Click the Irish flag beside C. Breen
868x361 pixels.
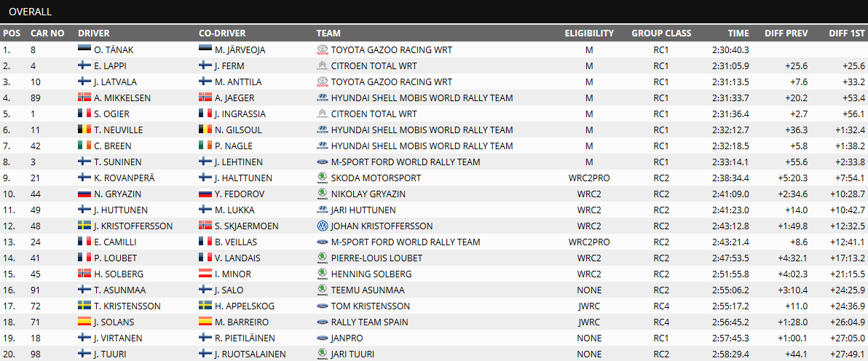pos(84,146)
